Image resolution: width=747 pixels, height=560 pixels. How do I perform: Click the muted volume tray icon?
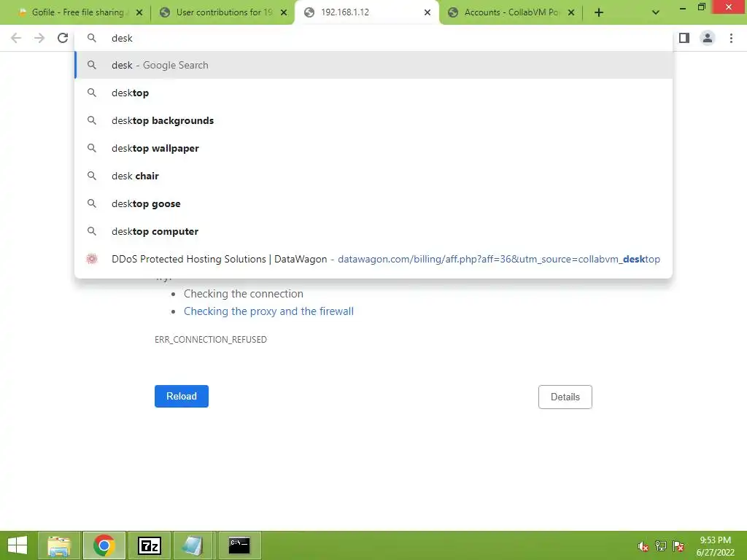point(643,546)
